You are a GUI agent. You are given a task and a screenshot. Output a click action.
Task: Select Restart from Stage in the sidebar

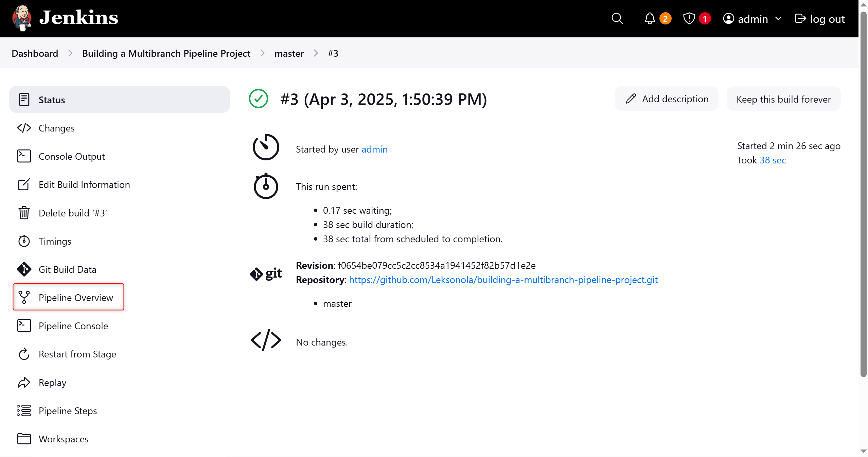(119, 354)
